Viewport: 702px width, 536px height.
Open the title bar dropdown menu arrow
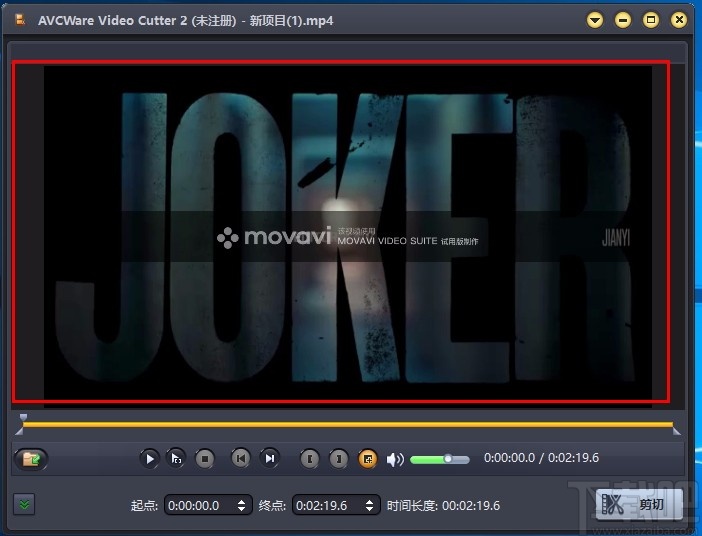(x=595, y=20)
